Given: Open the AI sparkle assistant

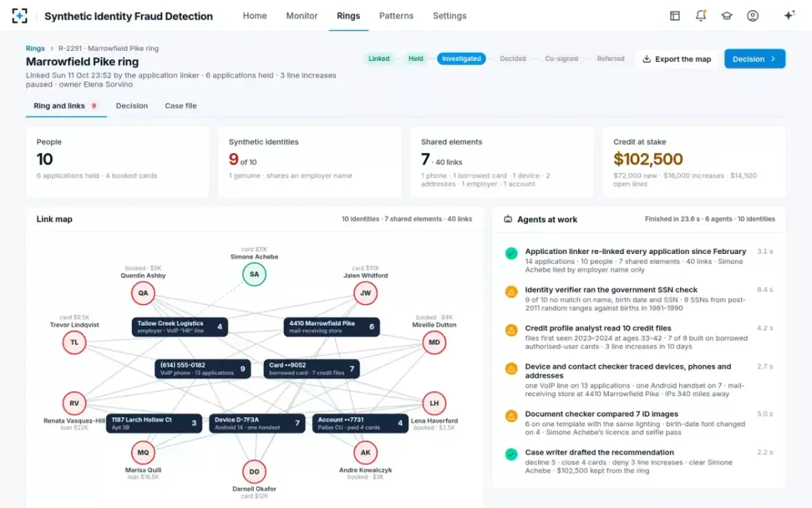Looking at the screenshot, I should click(x=789, y=16).
